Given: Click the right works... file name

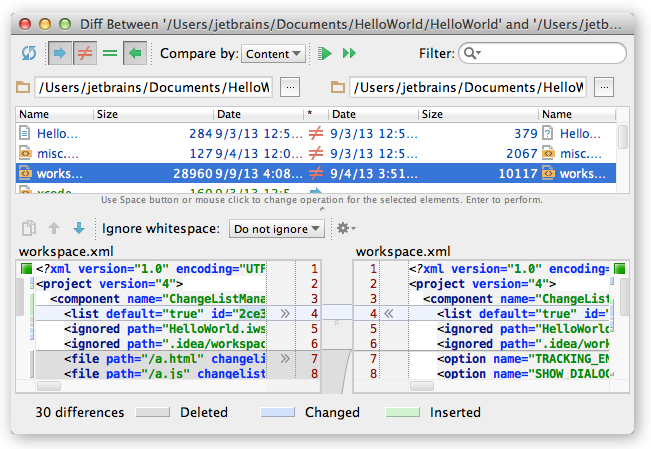Looking at the screenshot, I should (x=582, y=173).
